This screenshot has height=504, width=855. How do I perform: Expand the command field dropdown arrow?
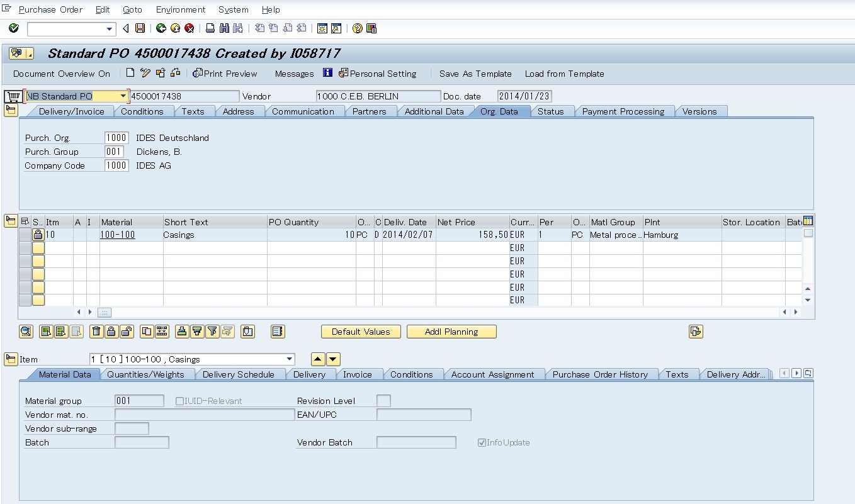point(108,28)
